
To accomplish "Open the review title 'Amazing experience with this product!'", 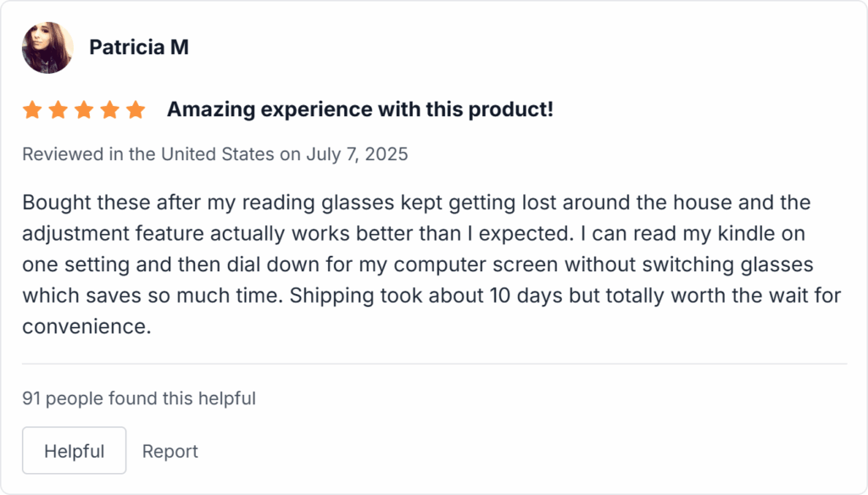I will 360,109.
